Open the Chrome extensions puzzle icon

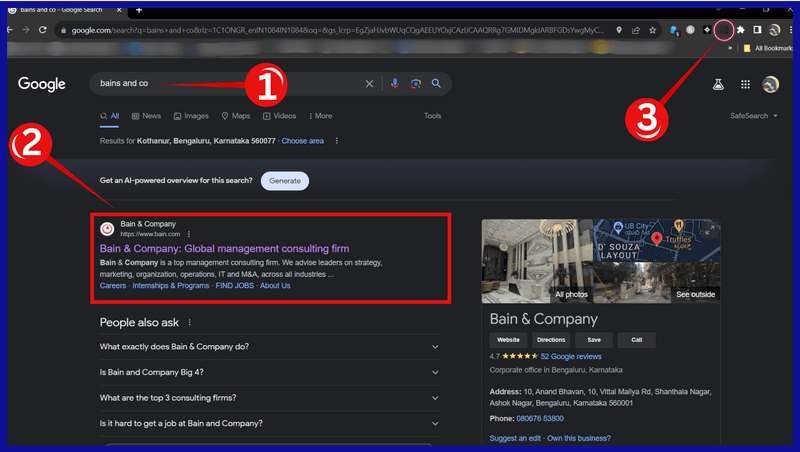741,30
